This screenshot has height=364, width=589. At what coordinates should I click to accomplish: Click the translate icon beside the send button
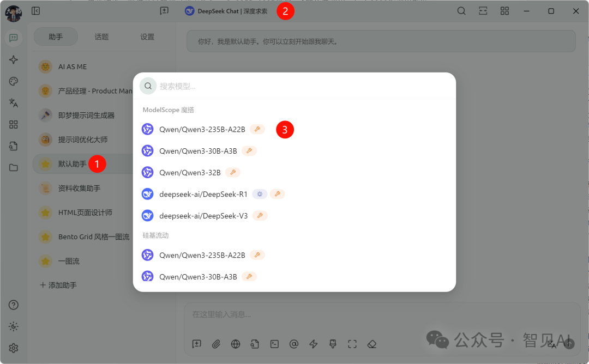pyautogui.click(x=551, y=344)
